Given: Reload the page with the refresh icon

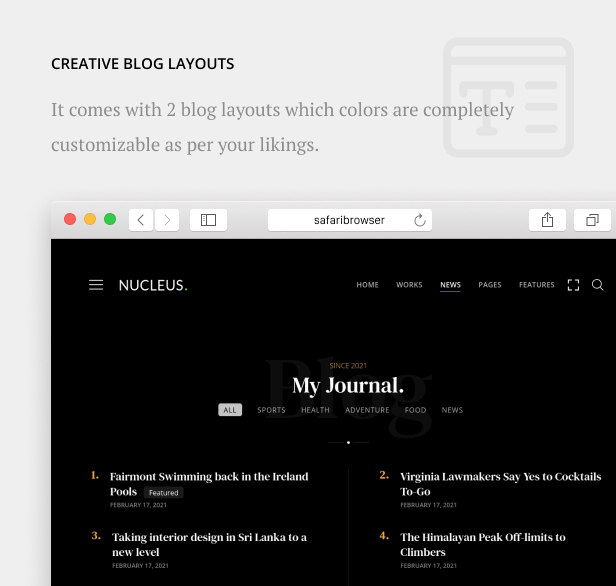Looking at the screenshot, I should [x=420, y=220].
